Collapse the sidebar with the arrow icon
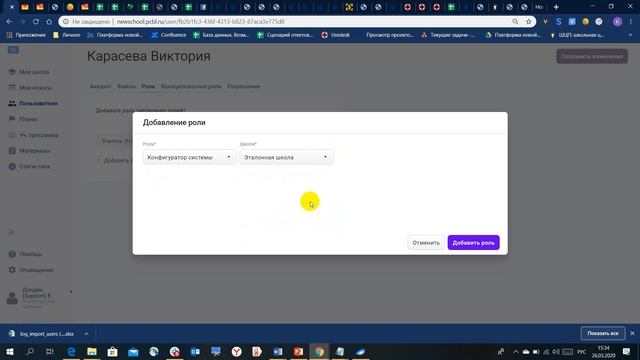Screen dimensions: 640x360 click(x=11, y=232)
